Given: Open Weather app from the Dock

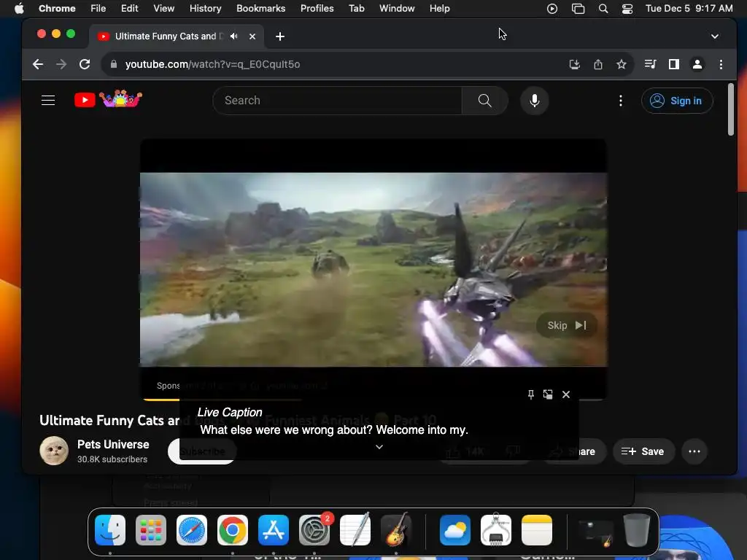Looking at the screenshot, I should click(455, 530).
